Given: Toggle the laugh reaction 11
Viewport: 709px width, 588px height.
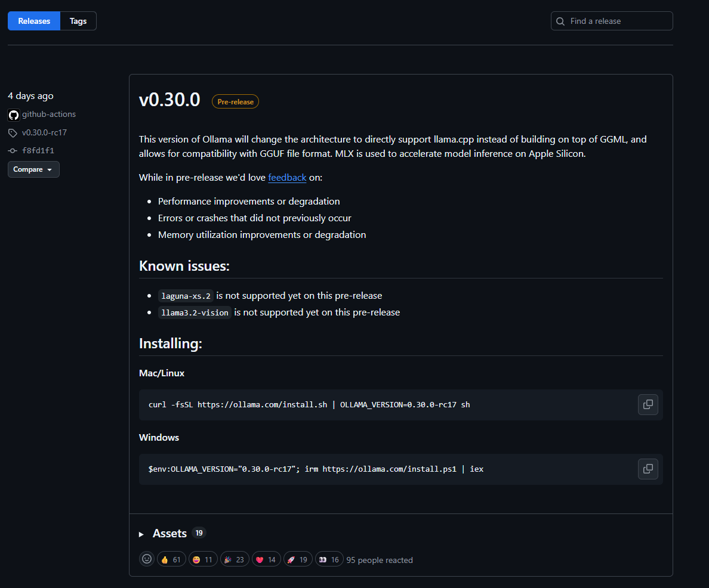Looking at the screenshot, I should click(x=203, y=559).
